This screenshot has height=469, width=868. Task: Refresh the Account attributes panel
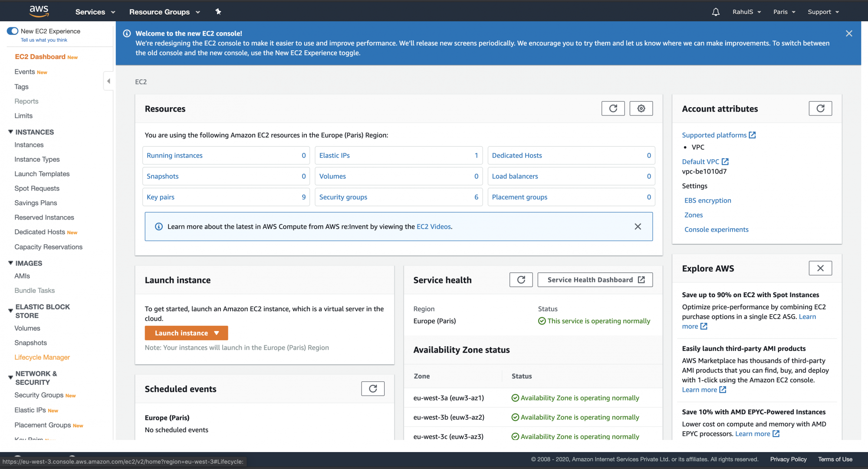coord(820,108)
